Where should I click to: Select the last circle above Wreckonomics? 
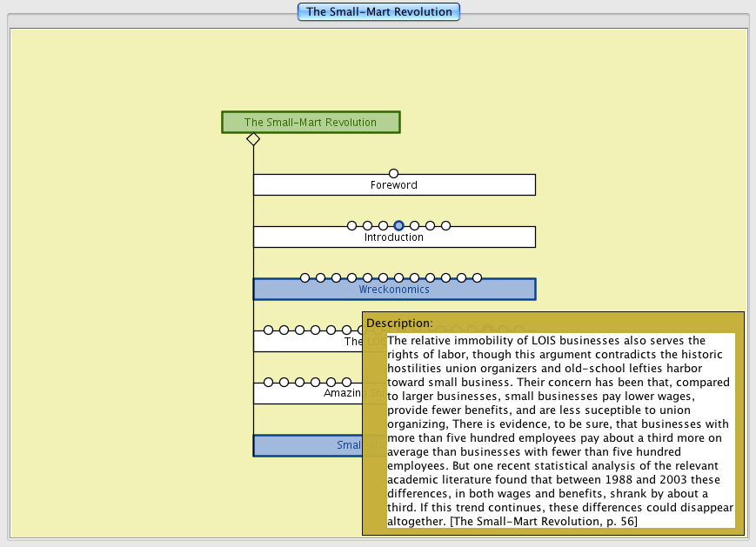coord(477,278)
